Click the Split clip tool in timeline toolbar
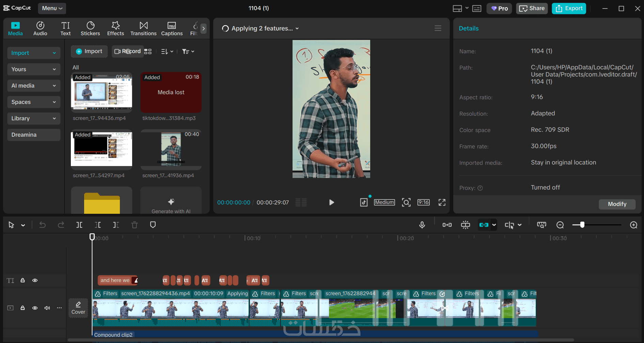The image size is (644, 343). tap(79, 225)
